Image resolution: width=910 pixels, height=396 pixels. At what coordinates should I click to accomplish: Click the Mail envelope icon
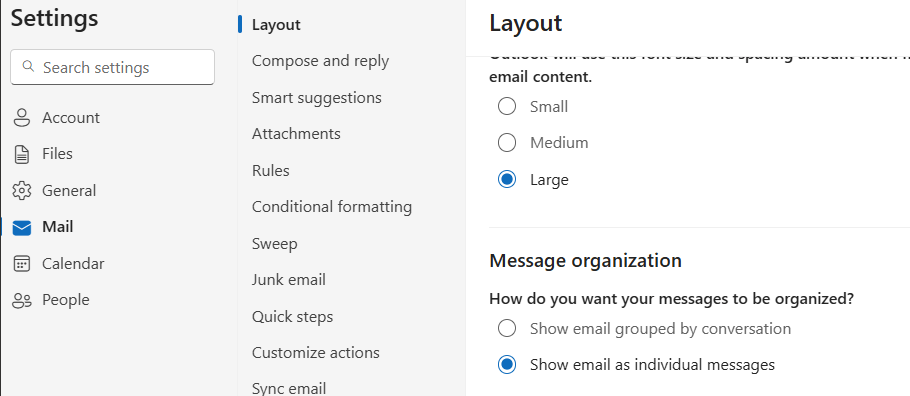click(21, 228)
